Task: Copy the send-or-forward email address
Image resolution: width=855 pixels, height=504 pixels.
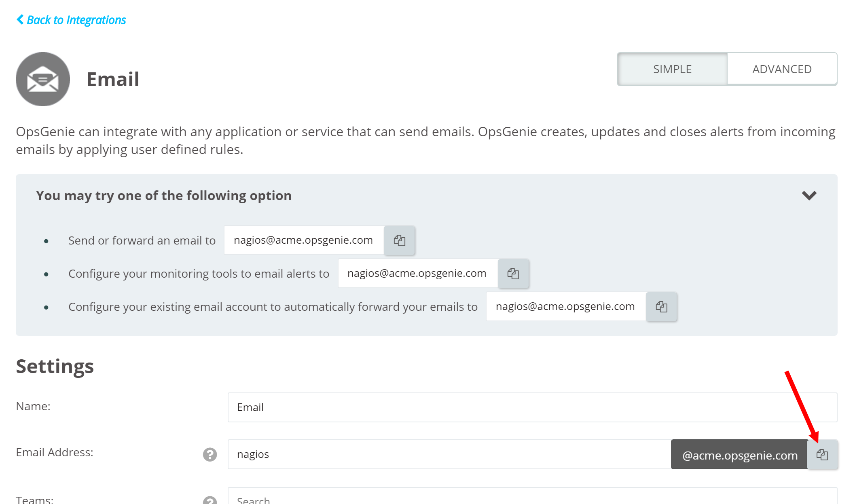Action: (399, 240)
